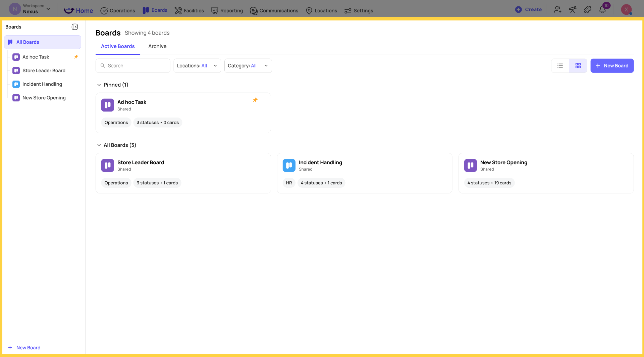Click the Incident Handling sidebar icon
The width and height of the screenshot is (644, 357).
(16, 84)
